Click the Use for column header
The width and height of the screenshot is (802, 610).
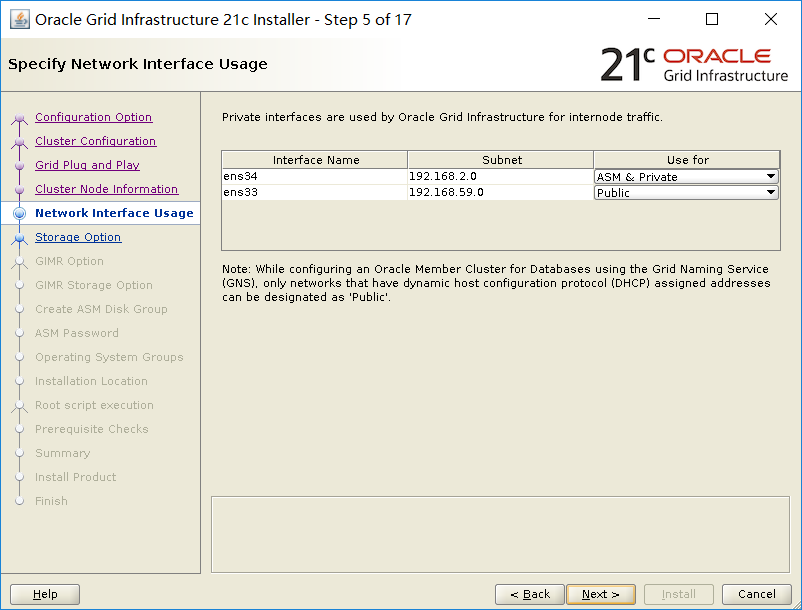pos(687,160)
